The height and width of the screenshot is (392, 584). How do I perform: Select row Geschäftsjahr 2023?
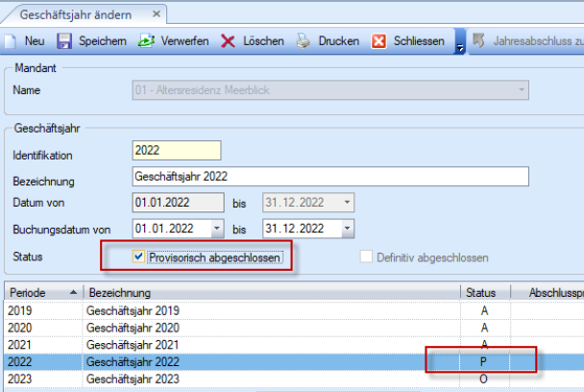point(294,379)
